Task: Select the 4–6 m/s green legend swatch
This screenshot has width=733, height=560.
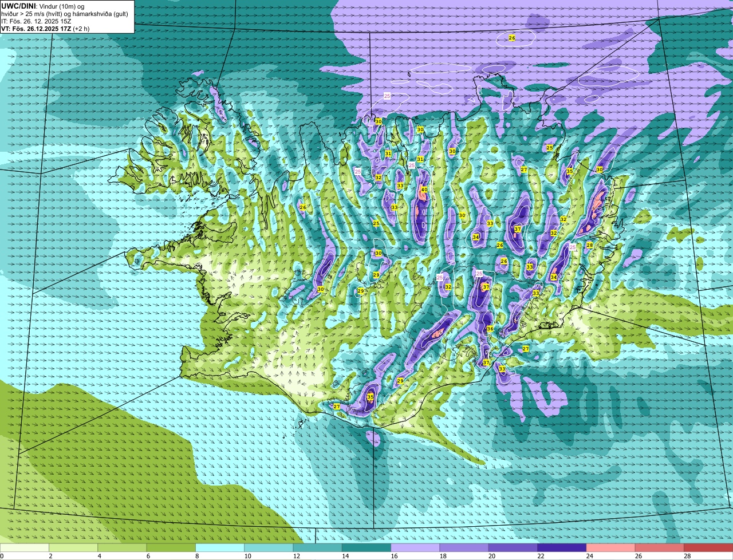Action: (x=122, y=547)
